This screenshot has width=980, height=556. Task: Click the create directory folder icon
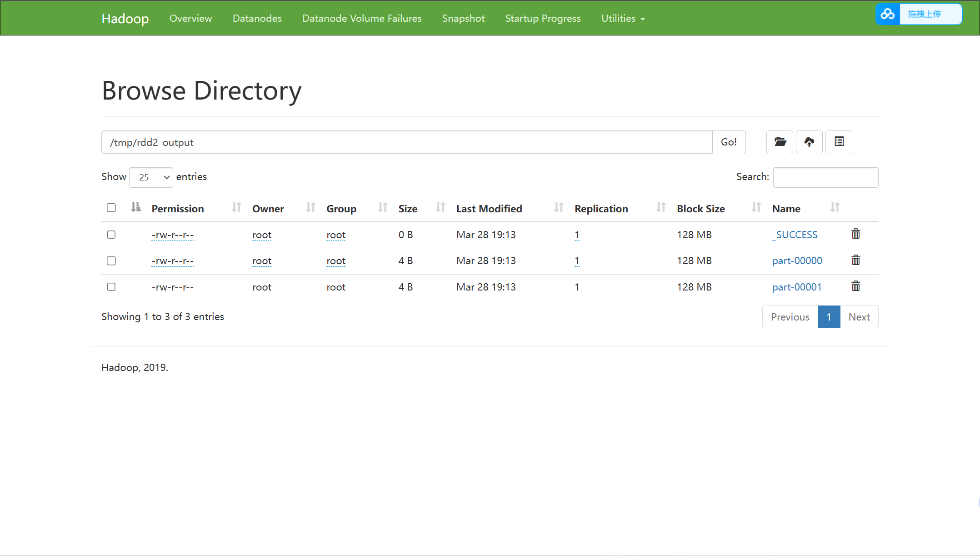coord(780,142)
